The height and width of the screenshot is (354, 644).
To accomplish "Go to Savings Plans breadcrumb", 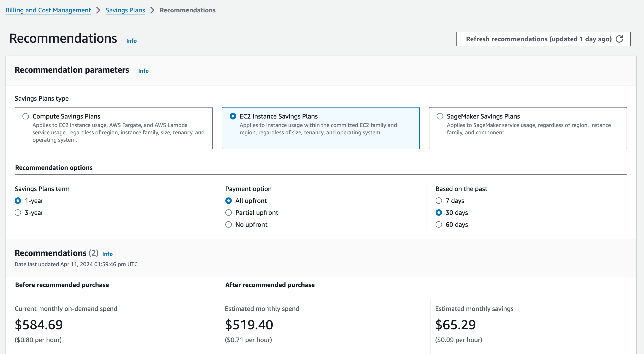I will pos(125,10).
